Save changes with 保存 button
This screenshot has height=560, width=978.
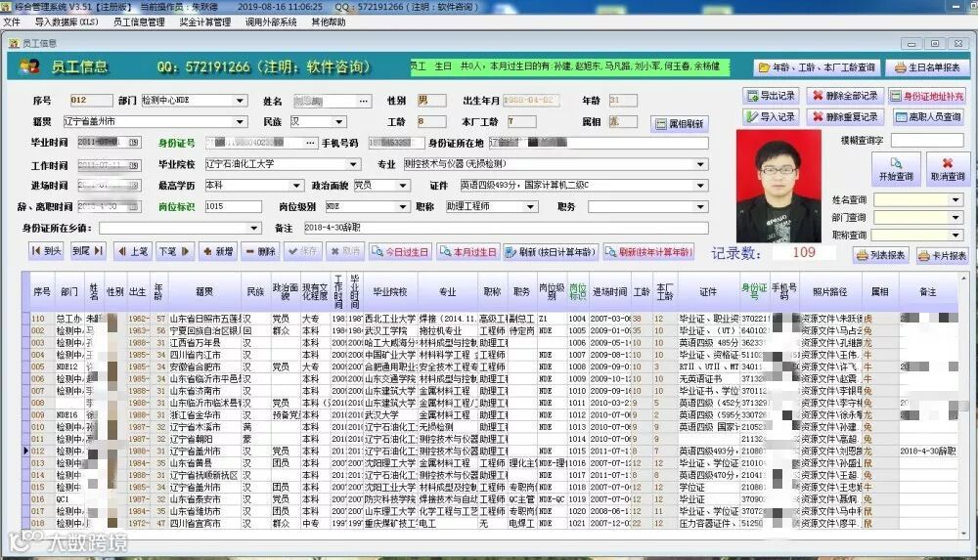[302, 251]
